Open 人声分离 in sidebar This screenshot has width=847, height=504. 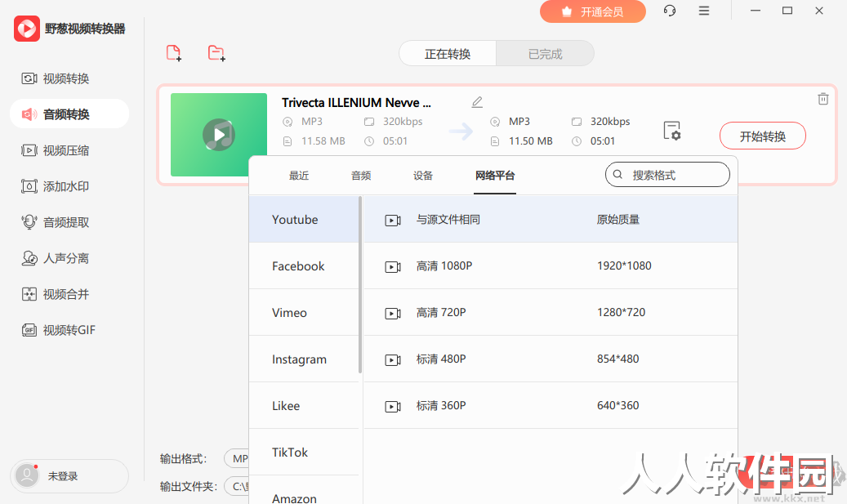coord(69,258)
